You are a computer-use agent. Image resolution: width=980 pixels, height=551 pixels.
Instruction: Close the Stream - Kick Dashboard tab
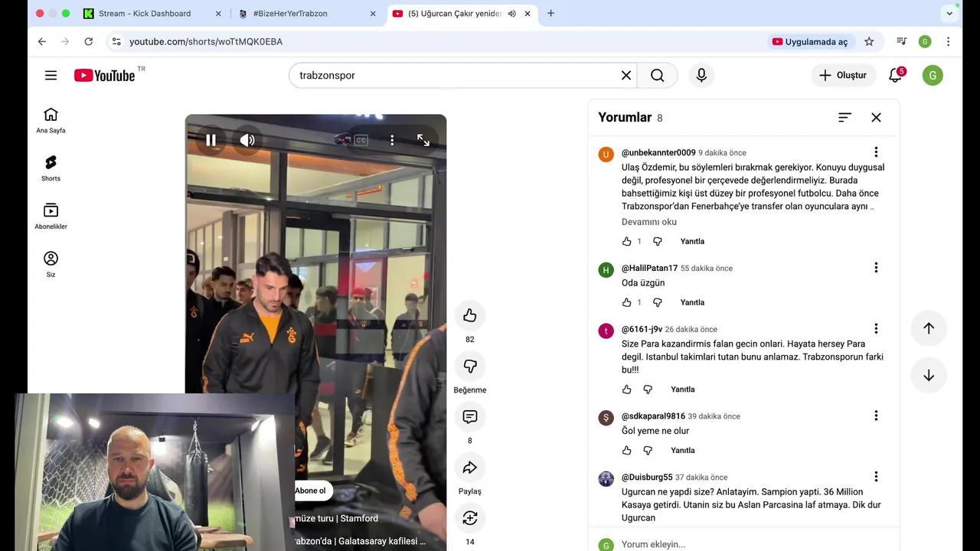(218, 14)
